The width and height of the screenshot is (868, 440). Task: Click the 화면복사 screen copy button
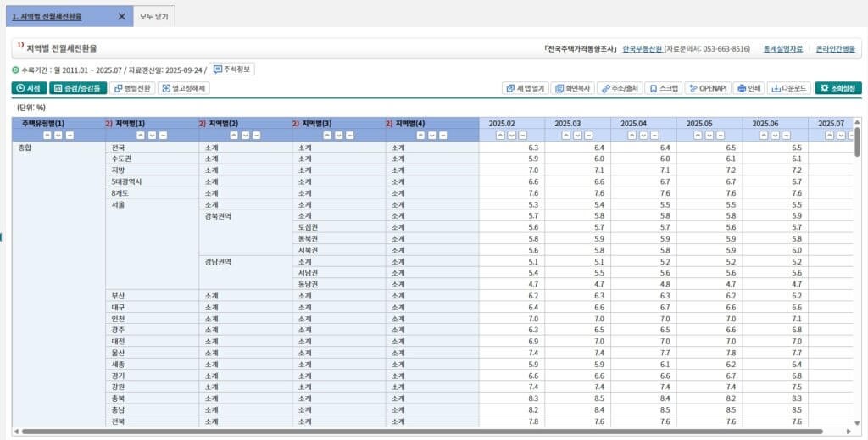tap(573, 88)
